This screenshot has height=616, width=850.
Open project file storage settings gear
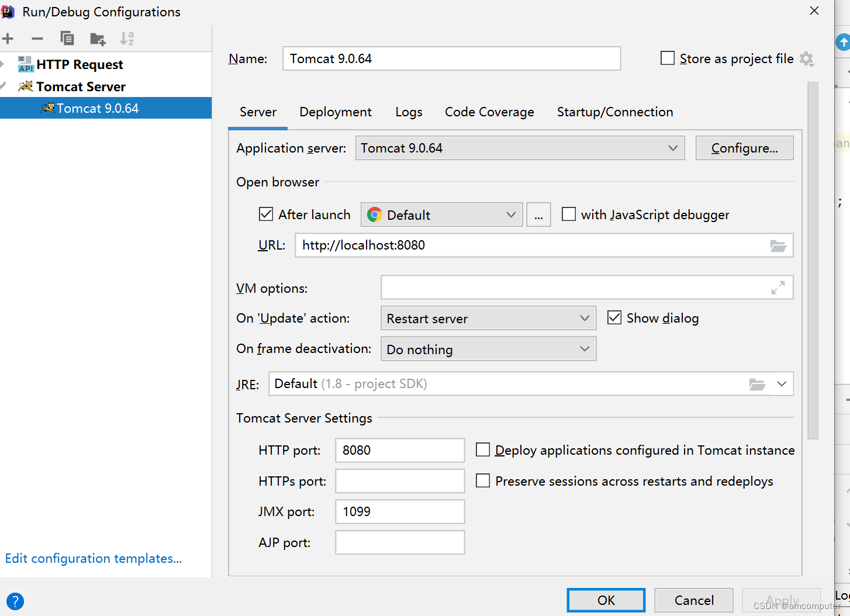point(807,59)
